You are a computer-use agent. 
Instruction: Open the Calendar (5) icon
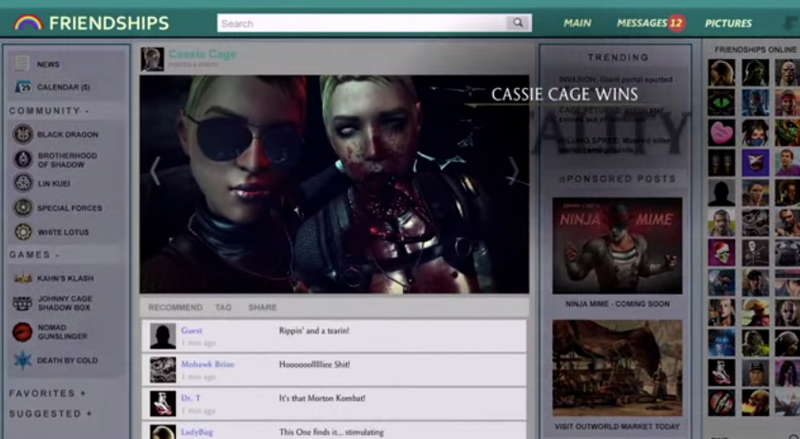[x=22, y=86]
